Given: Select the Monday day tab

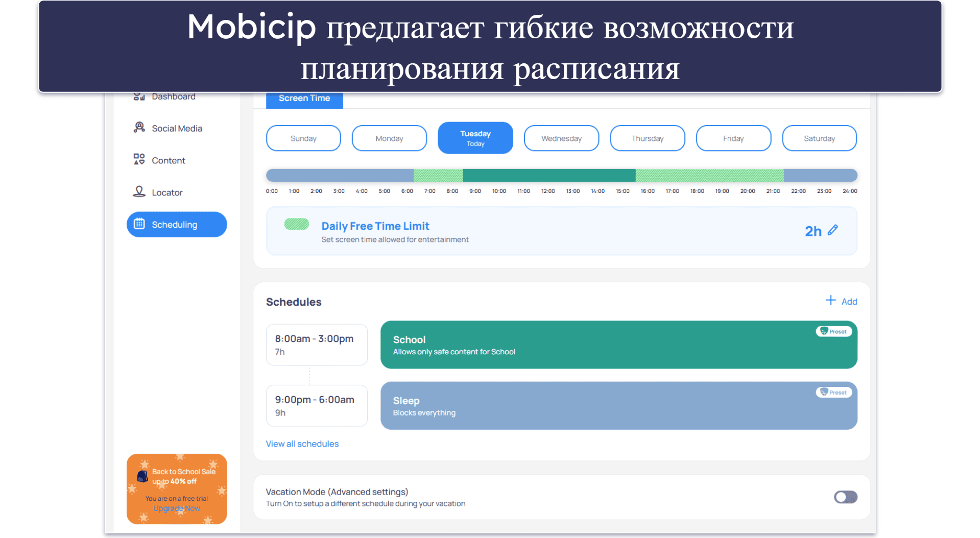Looking at the screenshot, I should [x=389, y=138].
